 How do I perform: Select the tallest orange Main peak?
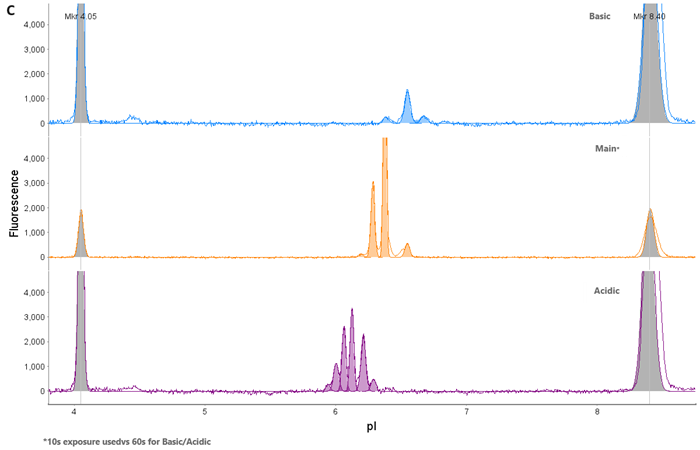coord(384,200)
